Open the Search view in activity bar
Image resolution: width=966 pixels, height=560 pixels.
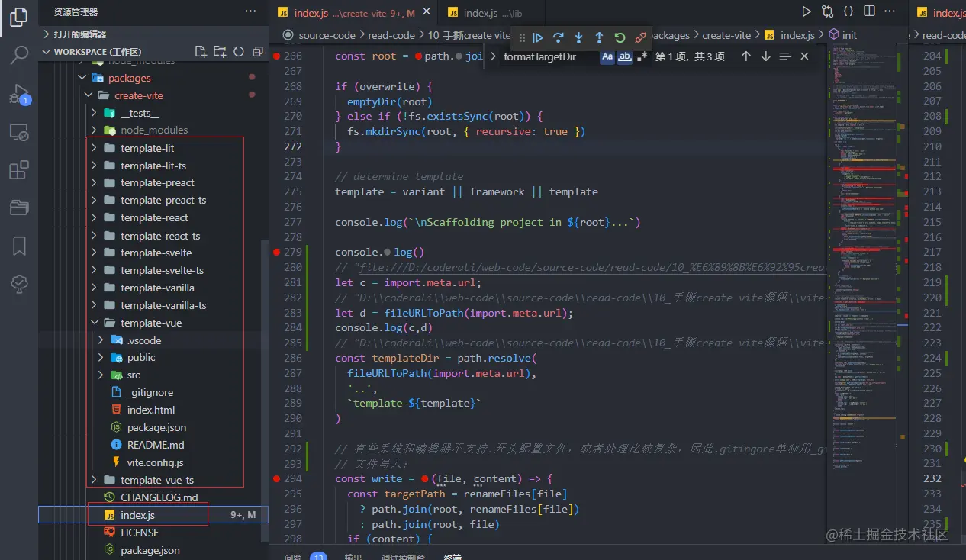19,55
